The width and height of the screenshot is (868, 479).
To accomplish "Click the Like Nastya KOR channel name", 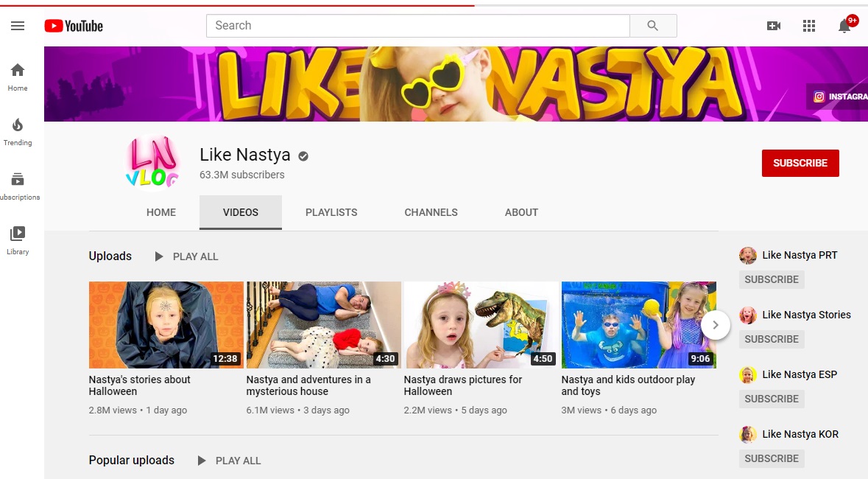I will point(800,435).
